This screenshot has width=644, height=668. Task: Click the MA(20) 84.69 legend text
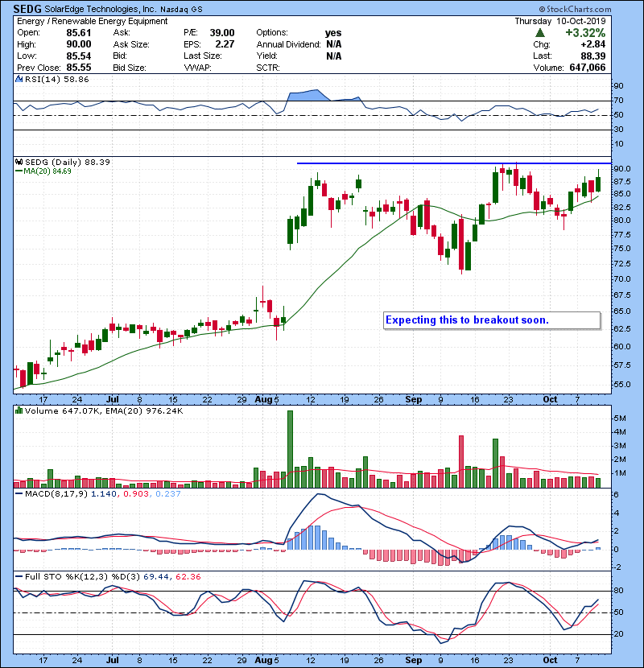[x=47, y=171]
